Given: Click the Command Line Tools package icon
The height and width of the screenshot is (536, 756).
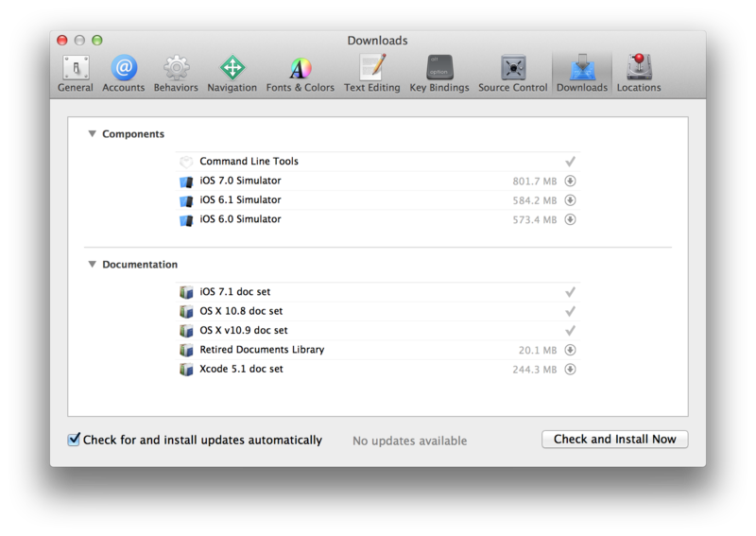Looking at the screenshot, I should point(186,162).
